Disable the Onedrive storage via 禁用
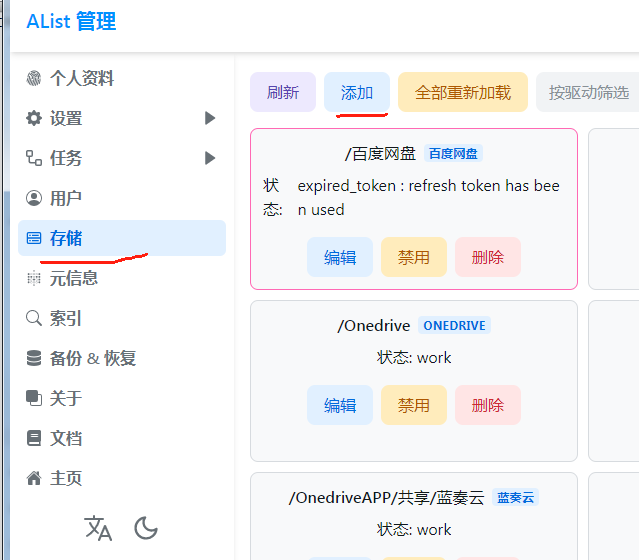Screen dimensions: 639x560 pyautogui.click(x=413, y=405)
